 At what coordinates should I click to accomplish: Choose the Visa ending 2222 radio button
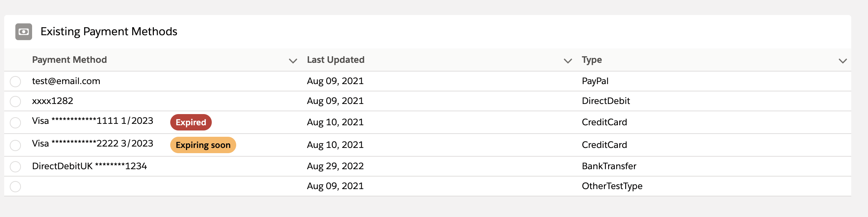coord(15,145)
